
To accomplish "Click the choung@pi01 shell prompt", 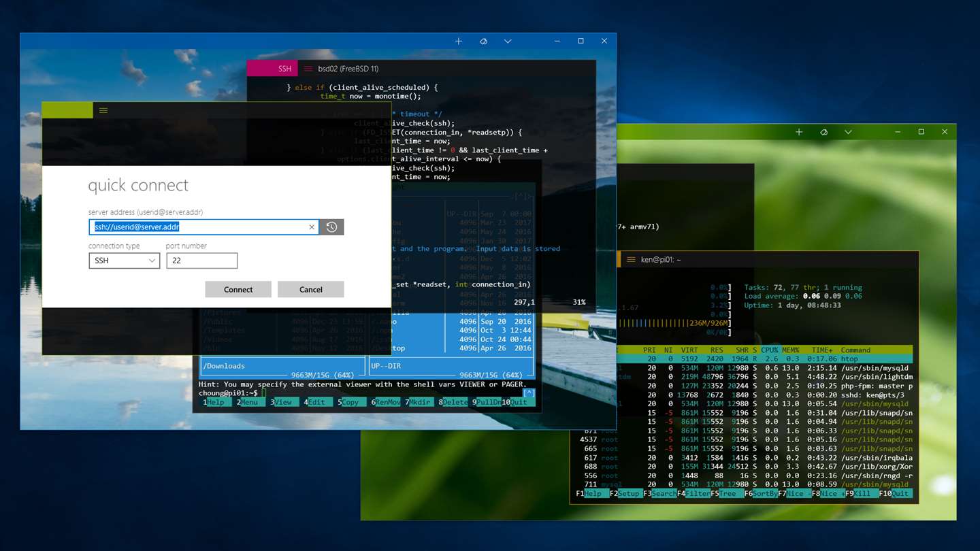I will (228, 393).
